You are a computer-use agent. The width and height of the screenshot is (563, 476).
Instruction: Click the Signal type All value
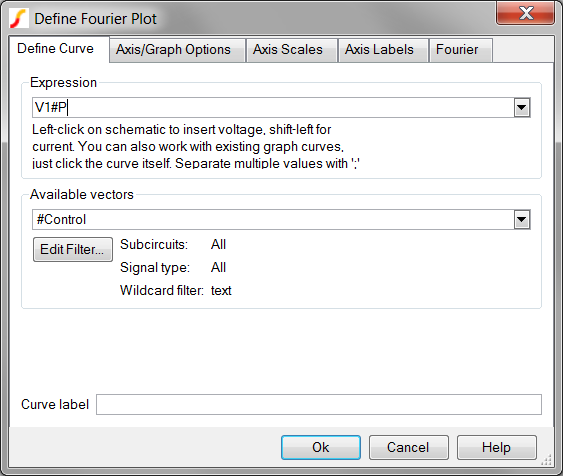click(x=218, y=267)
